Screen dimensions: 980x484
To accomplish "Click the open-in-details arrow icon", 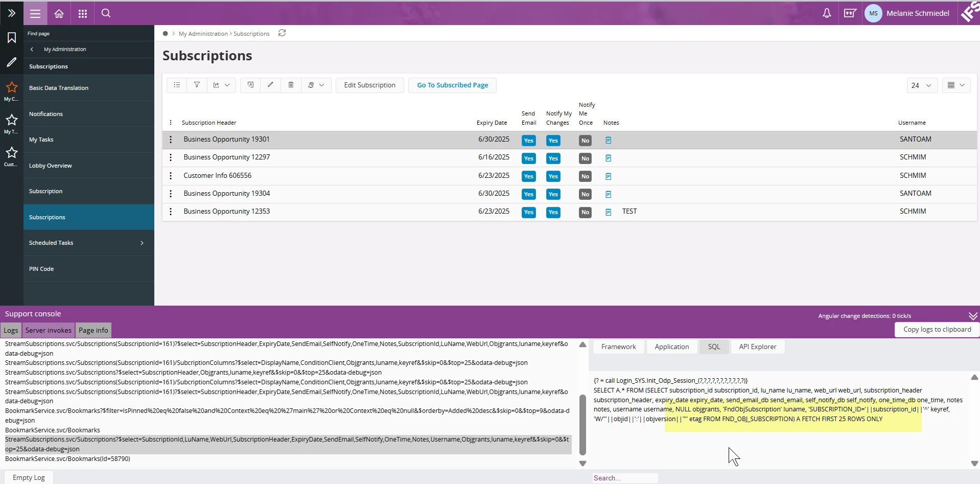I will pos(250,85).
